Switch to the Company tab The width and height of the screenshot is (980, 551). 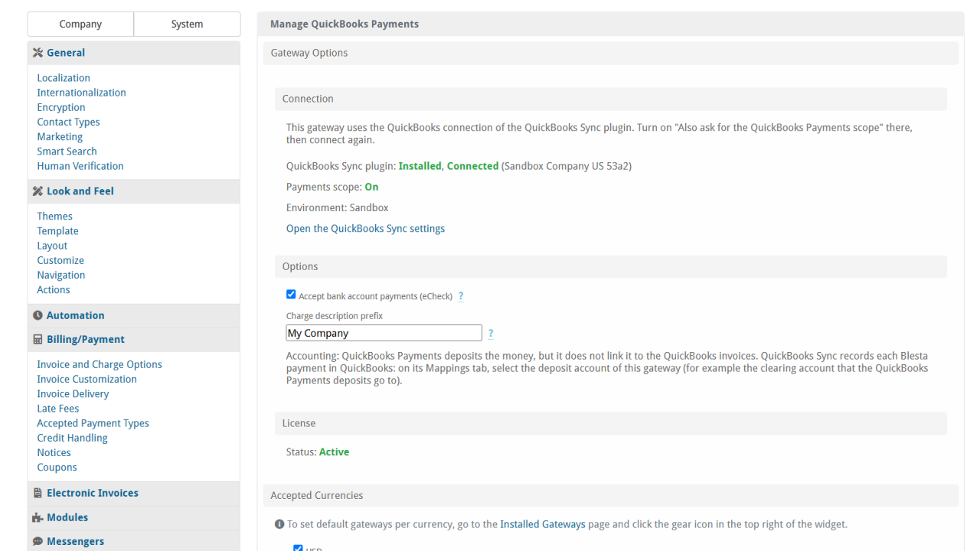pos(80,24)
